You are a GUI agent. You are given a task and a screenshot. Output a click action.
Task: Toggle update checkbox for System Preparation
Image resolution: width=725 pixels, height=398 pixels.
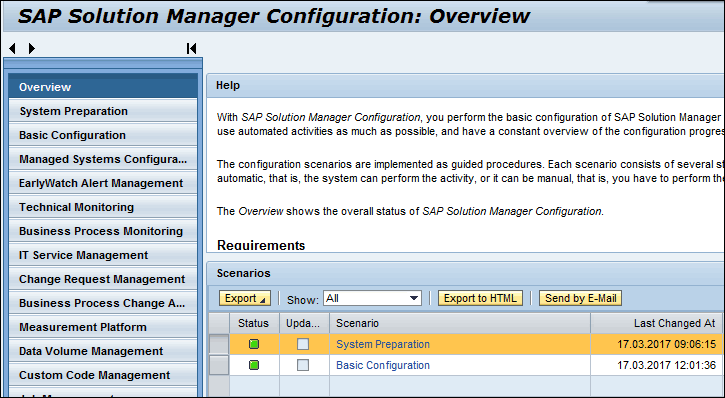(x=303, y=344)
